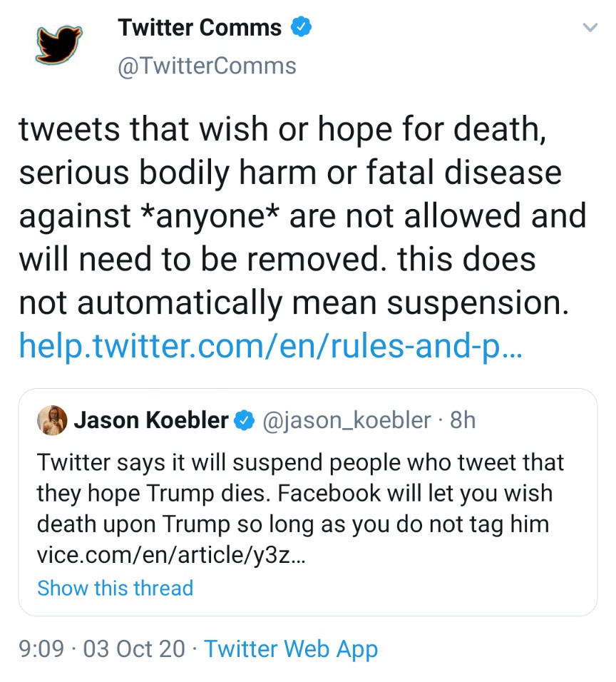
Task: Open quoted tweet card via its blank area
Action: tap(428, 589)
